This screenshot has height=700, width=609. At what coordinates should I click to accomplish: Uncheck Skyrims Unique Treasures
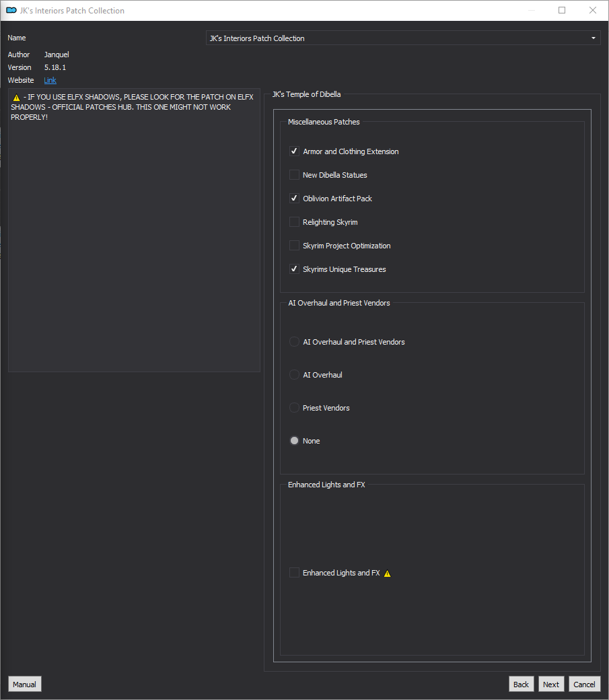pyautogui.click(x=294, y=269)
